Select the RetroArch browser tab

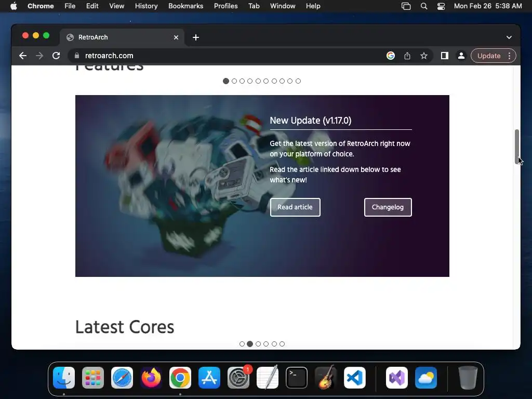(122, 37)
